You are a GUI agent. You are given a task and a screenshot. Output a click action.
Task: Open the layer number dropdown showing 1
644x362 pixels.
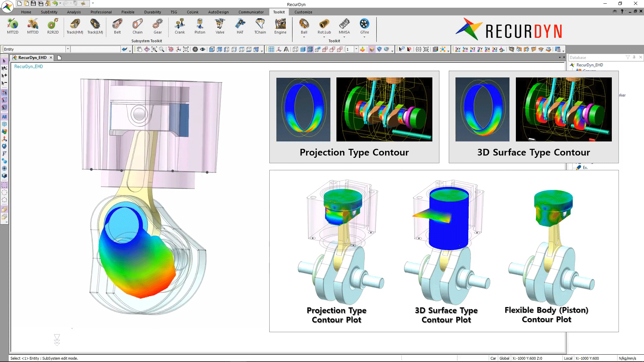point(356,49)
